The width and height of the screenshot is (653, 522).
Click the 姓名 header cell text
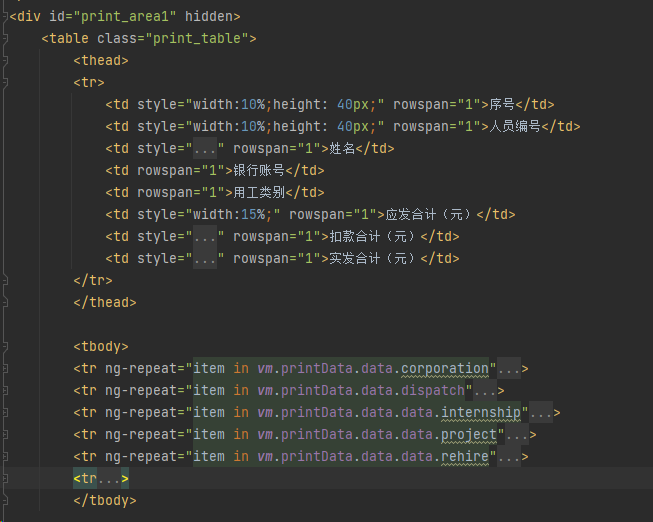(342, 148)
